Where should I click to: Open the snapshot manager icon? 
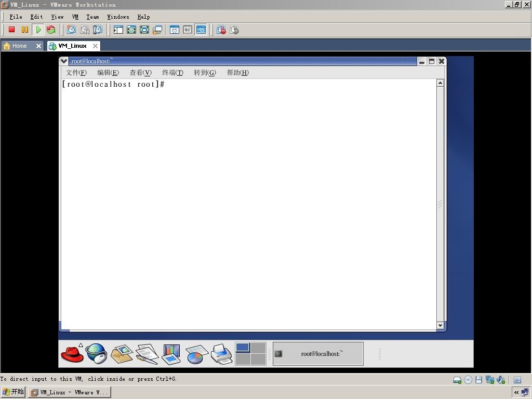[97, 30]
